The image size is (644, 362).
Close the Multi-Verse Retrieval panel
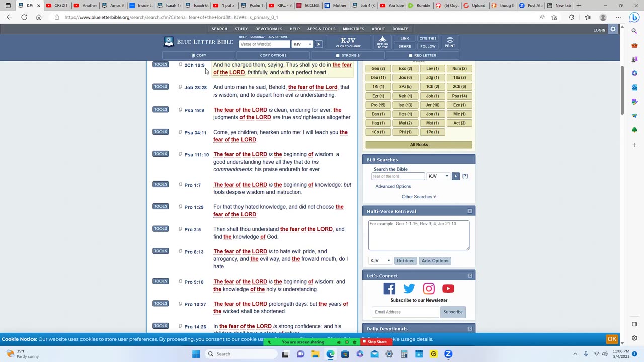tap(470, 211)
